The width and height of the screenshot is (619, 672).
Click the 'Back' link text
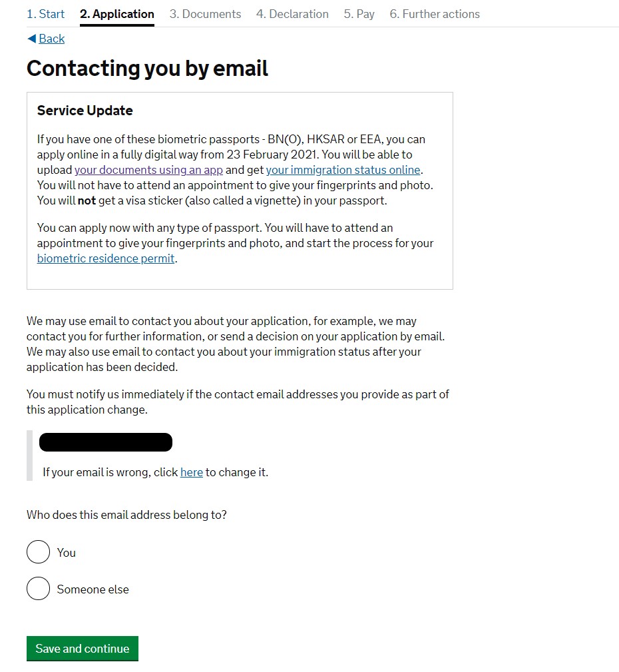coord(51,39)
